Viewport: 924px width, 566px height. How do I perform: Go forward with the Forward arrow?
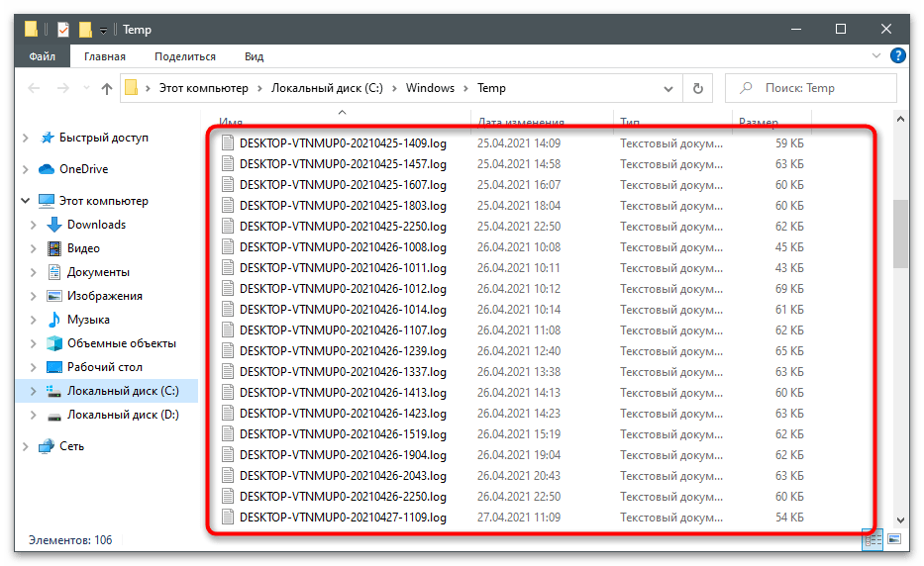coord(63,88)
